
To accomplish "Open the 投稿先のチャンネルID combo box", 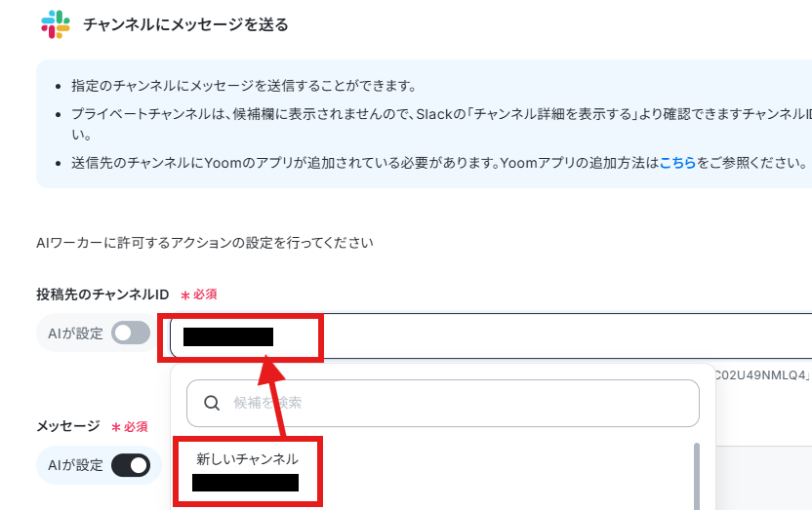I will (x=491, y=335).
